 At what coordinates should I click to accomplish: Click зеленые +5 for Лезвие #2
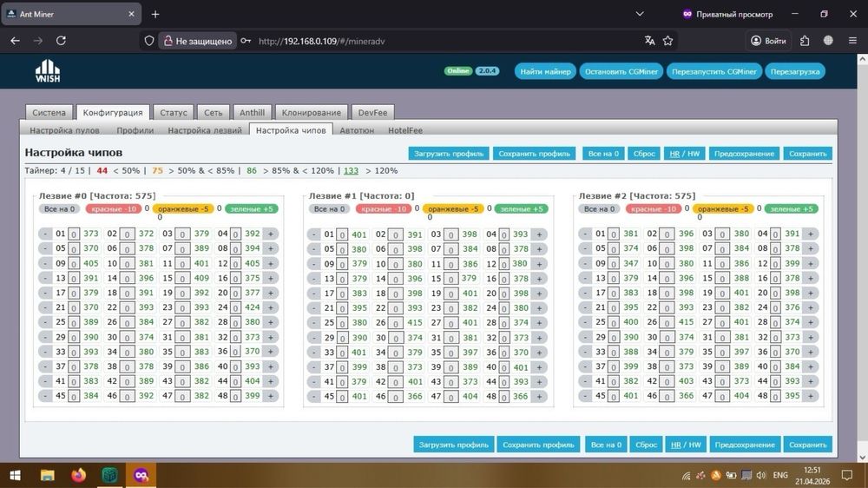(x=792, y=208)
